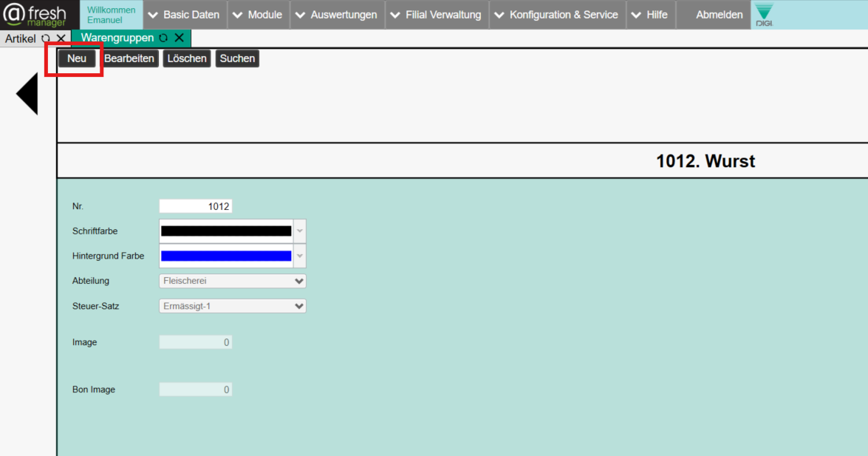Click the Löschen button
This screenshot has height=456, width=868.
(187, 58)
